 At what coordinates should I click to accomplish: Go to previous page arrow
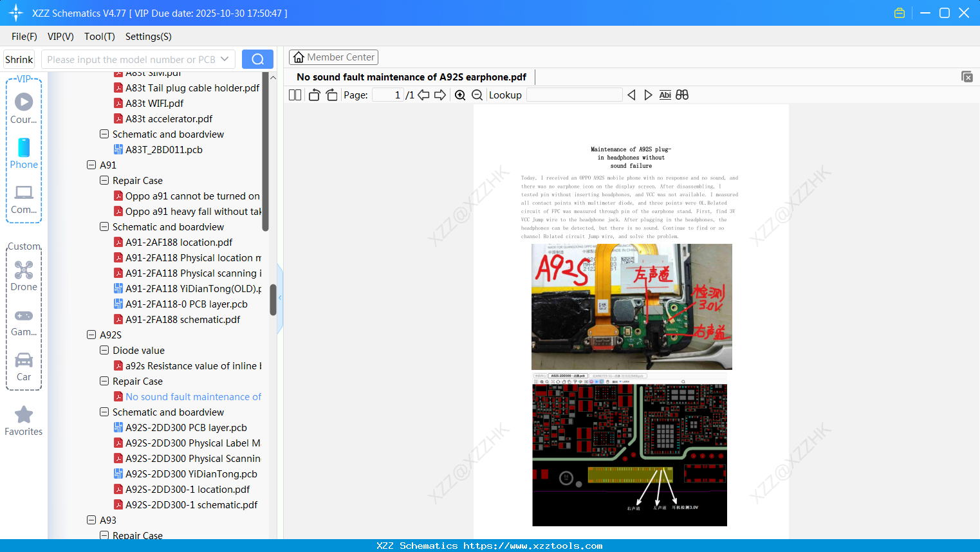[x=423, y=95]
